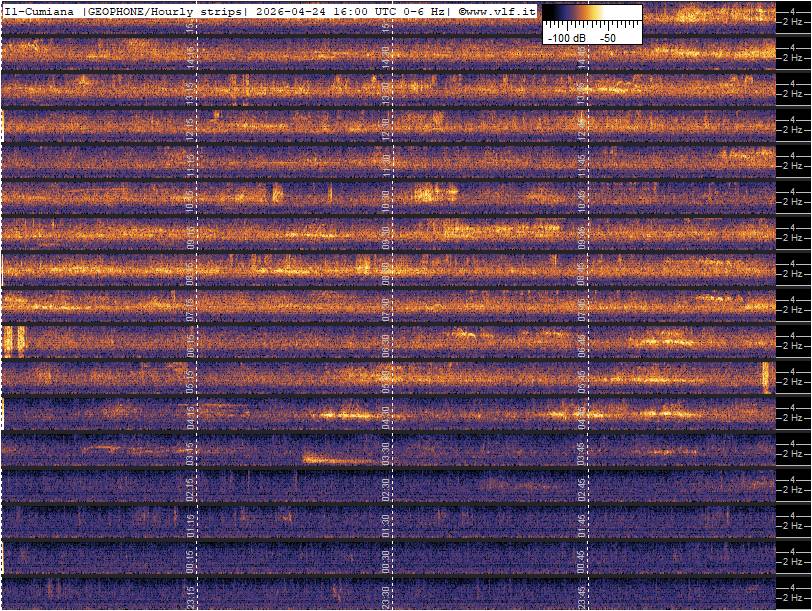Click the 23:15 time marker label
The width and height of the screenshot is (812, 611).
click(191, 594)
